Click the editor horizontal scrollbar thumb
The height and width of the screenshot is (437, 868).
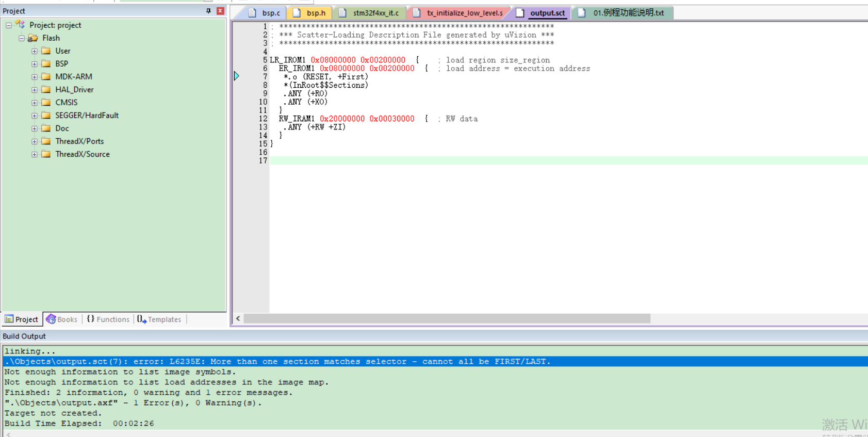(447, 319)
